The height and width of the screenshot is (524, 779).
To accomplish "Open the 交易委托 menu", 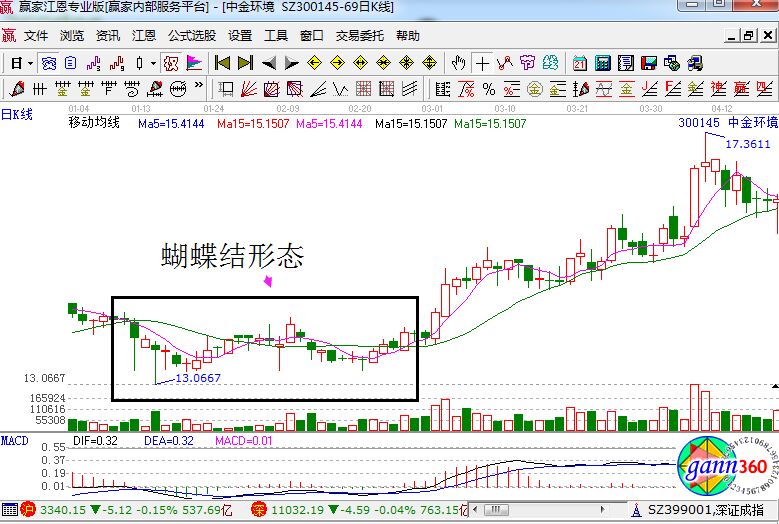I will (x=360, y=35).
